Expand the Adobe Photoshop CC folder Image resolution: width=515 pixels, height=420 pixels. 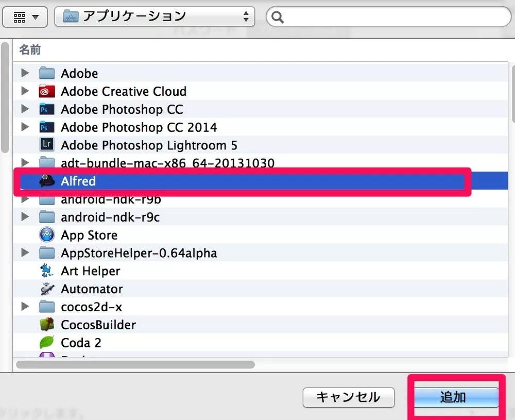[x=25, y=109]
